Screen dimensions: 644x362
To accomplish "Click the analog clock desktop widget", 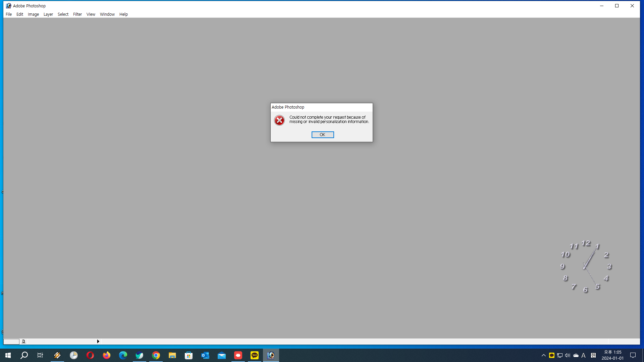I will 586,266.
